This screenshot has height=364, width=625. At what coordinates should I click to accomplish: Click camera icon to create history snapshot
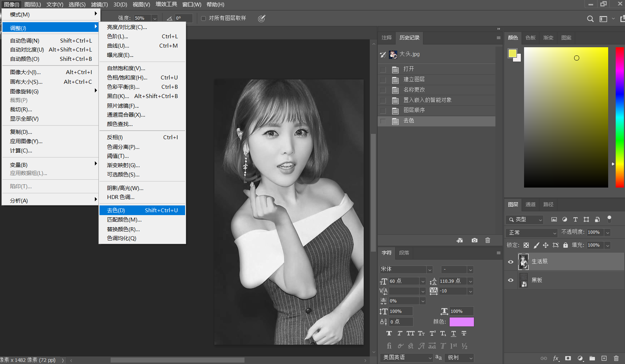(x=474, y=241)
